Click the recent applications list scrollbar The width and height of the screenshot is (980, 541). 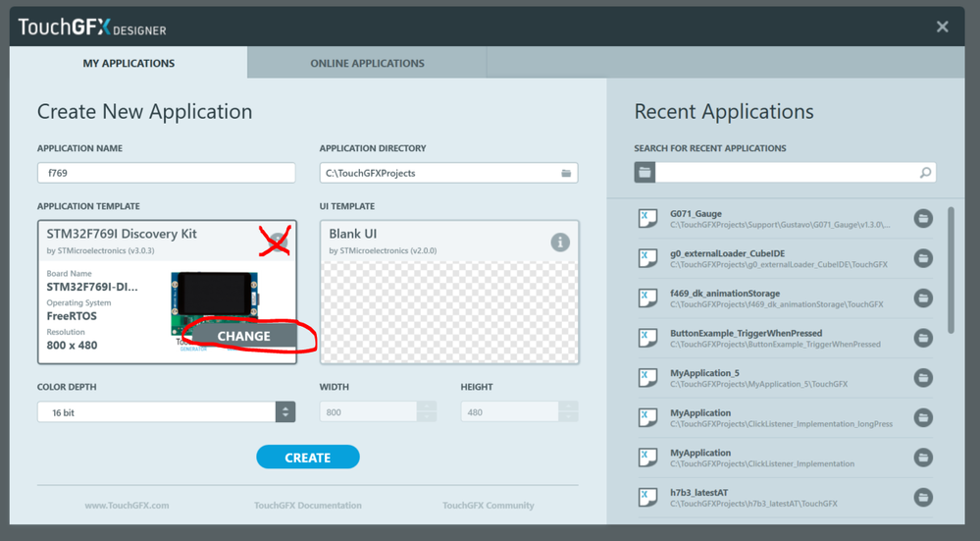click(x=951, y=270)
